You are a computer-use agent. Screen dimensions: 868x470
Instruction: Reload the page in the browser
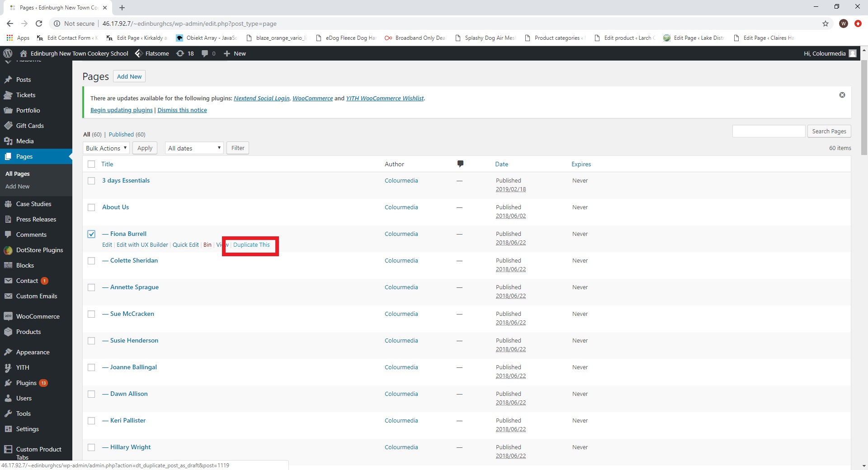39,23
